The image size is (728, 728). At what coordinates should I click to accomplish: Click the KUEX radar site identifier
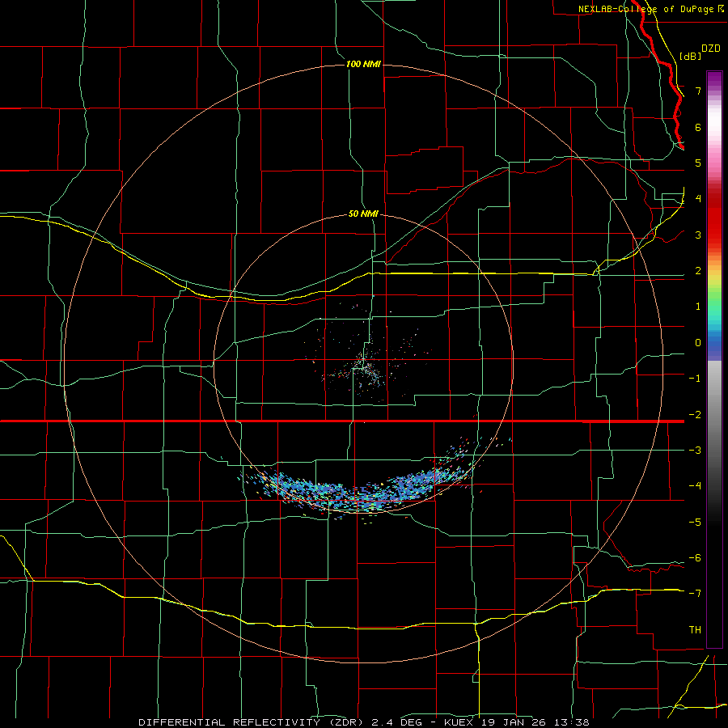(459, 722)
